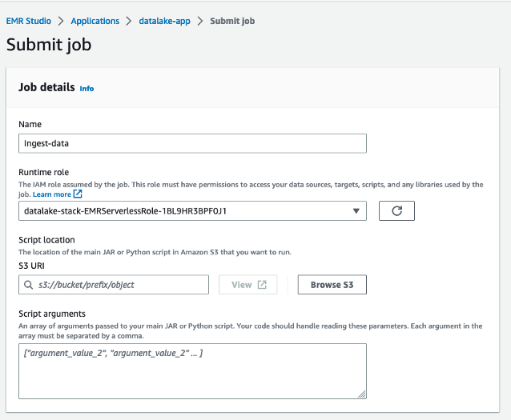
Task: Navigate to Applications breadcrumb
Action: pos(95,21)
